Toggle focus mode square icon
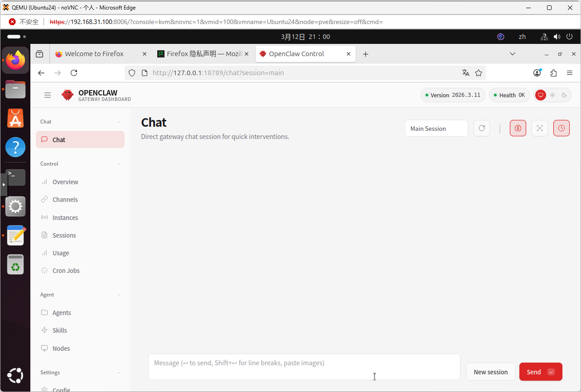This screenshot has height=392, width=581. tap(539, 128)
